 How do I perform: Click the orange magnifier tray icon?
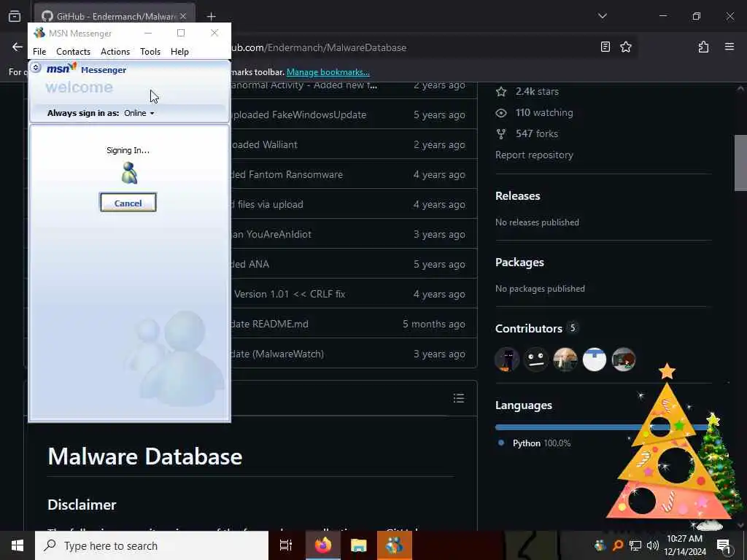617,545
